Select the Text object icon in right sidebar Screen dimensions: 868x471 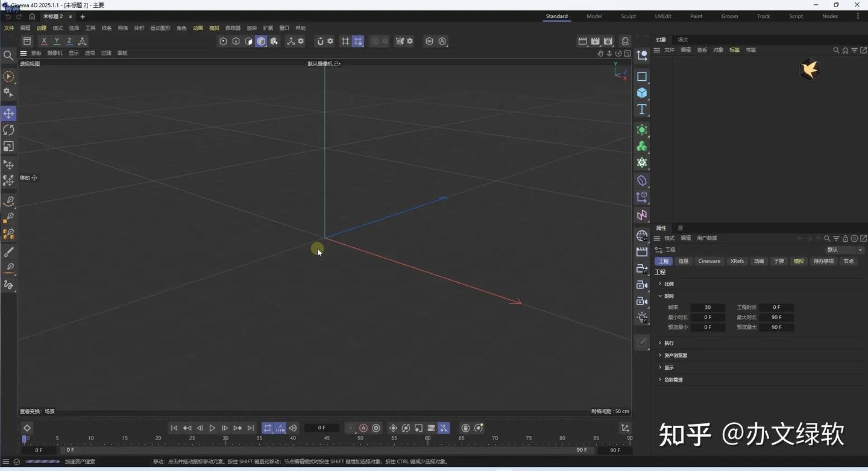[x=641, y=109]
